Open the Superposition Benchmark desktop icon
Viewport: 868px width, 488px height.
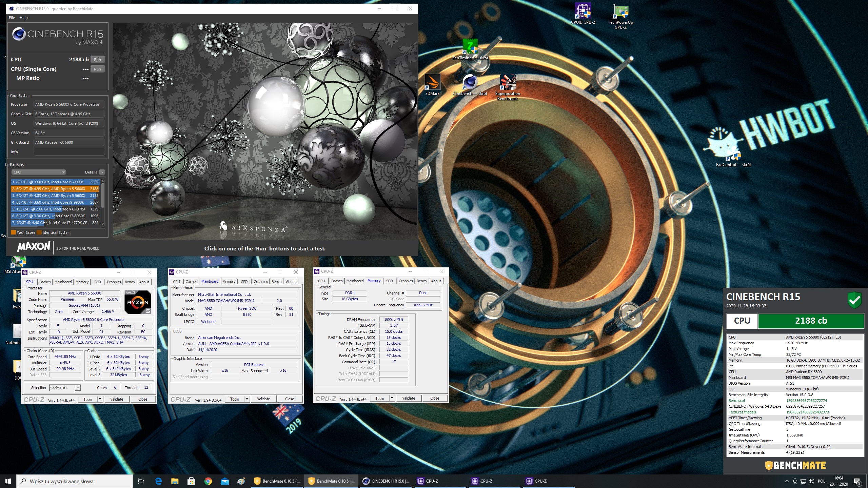pos(508,87)
